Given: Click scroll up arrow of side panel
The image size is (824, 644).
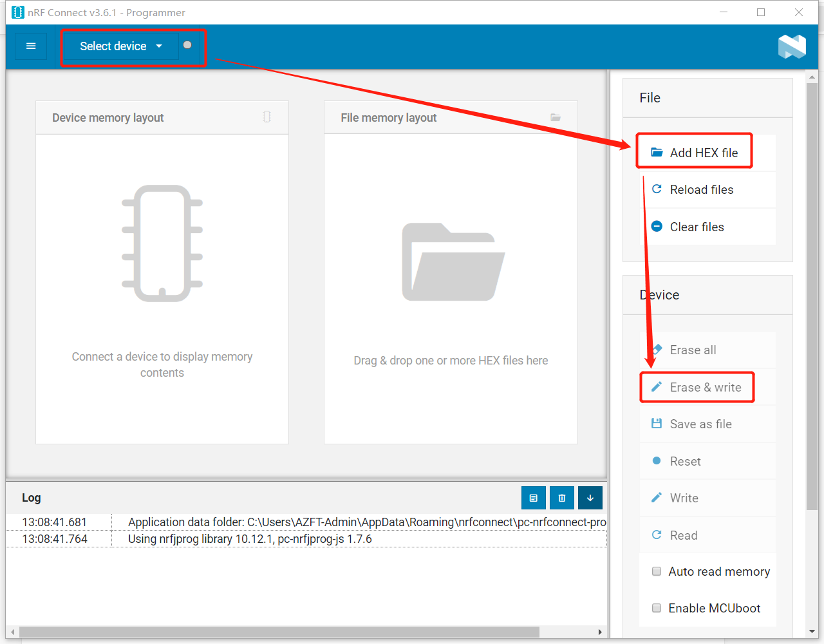Looking at the screenshot, I should [x=812, y=77].
